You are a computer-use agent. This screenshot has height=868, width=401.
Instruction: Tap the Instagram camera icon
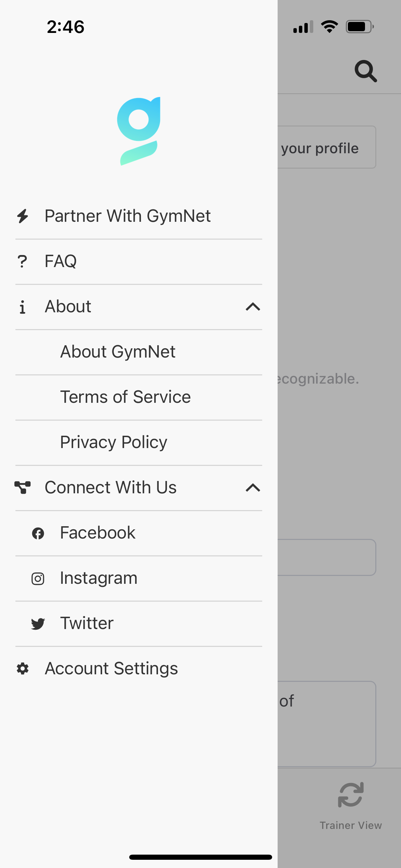click(38, 579)
